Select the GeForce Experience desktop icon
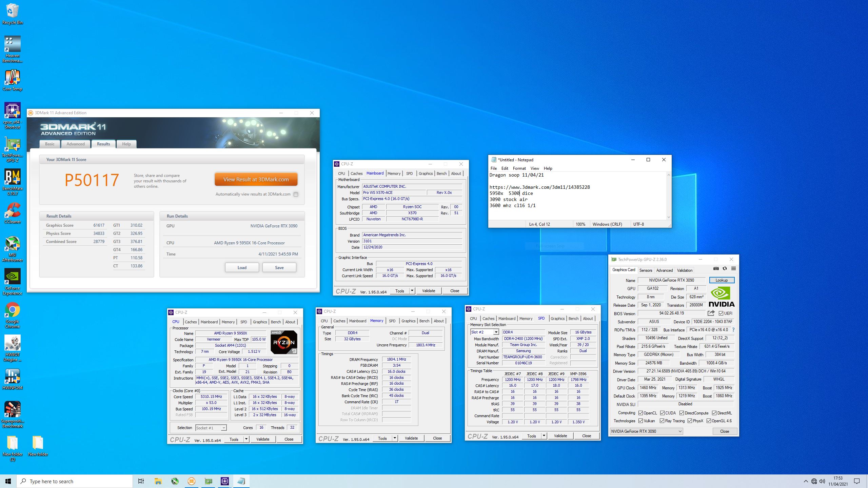868x488 pixels. 13,282
